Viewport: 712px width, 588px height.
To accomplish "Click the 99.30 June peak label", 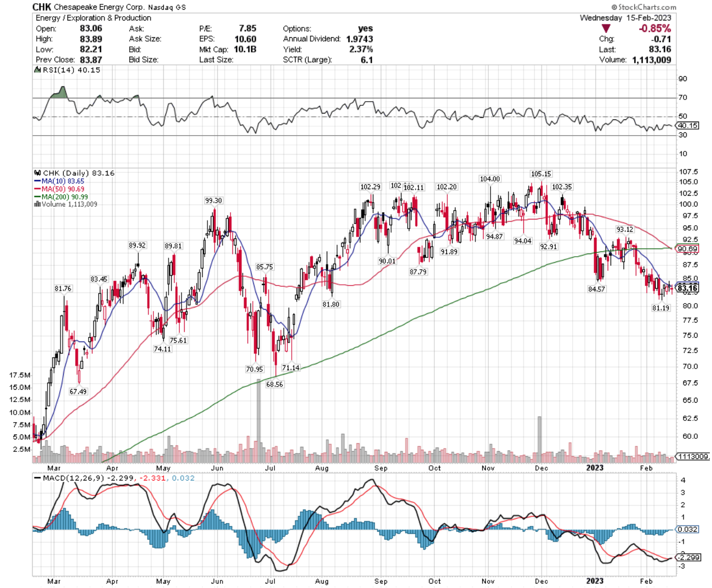I will click(213, 201).
